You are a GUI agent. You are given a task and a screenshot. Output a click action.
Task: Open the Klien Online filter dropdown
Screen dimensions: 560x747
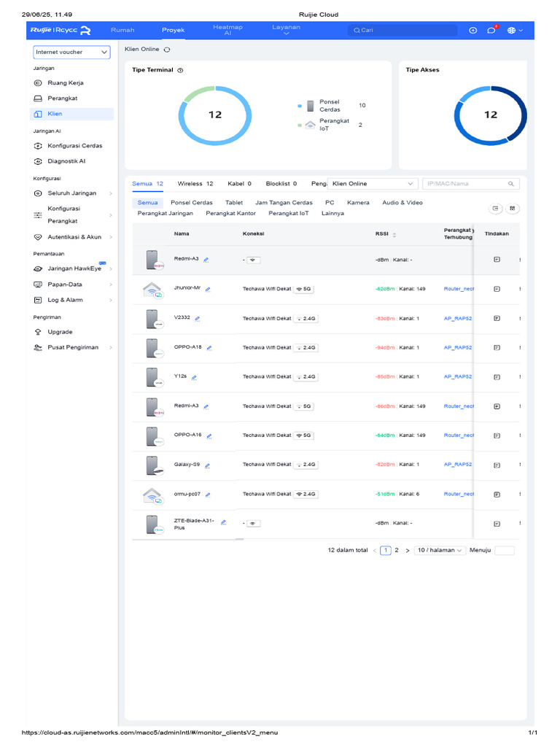(373, 184)
